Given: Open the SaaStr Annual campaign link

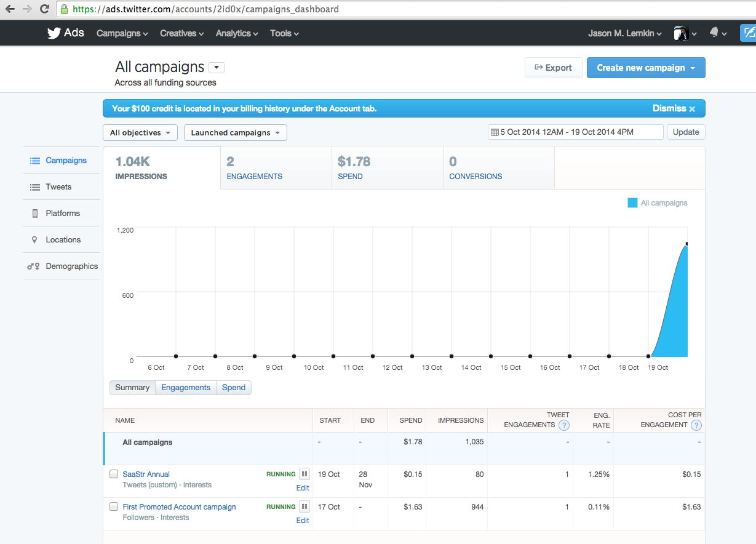Looking at the screenshot, I should [x=146, y=474].
